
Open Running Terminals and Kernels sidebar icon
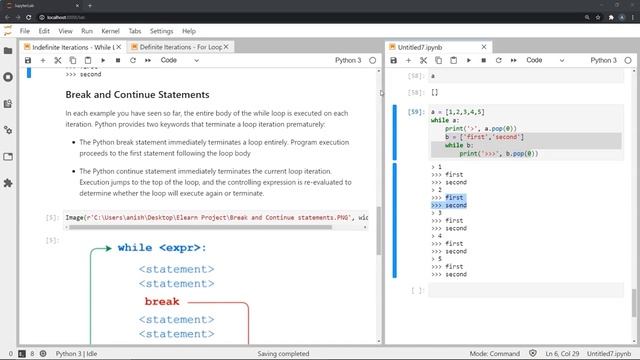(x=8, y=77)
